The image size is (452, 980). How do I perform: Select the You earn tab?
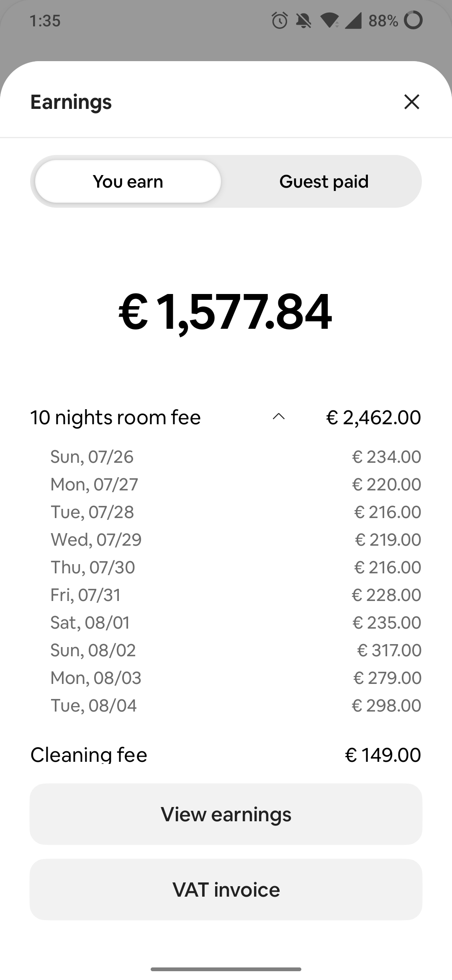pyautogui.click(x=128, y=181)
